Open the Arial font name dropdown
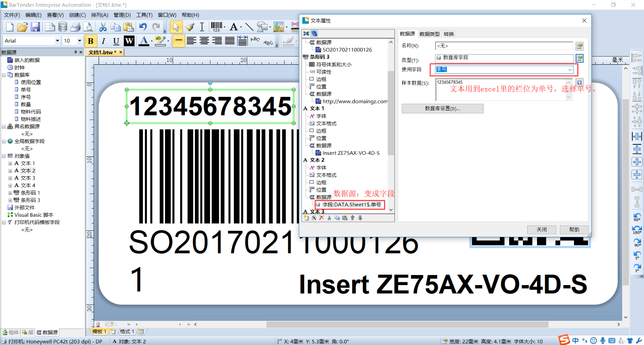Viewport: 644px width, 345px height. point(57,41)
